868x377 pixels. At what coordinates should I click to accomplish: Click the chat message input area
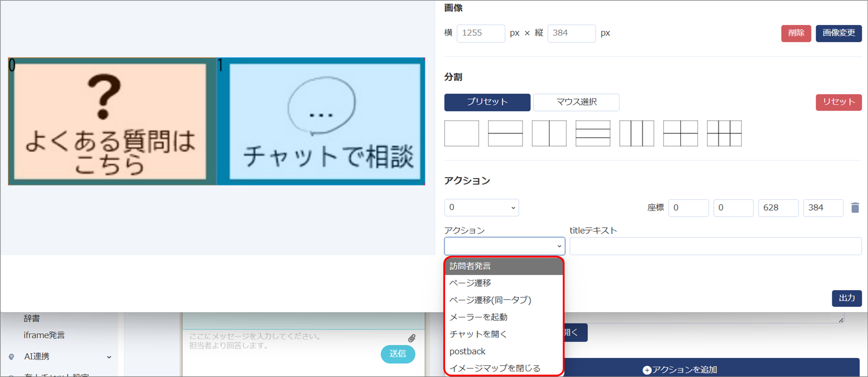tap(283, 341)
